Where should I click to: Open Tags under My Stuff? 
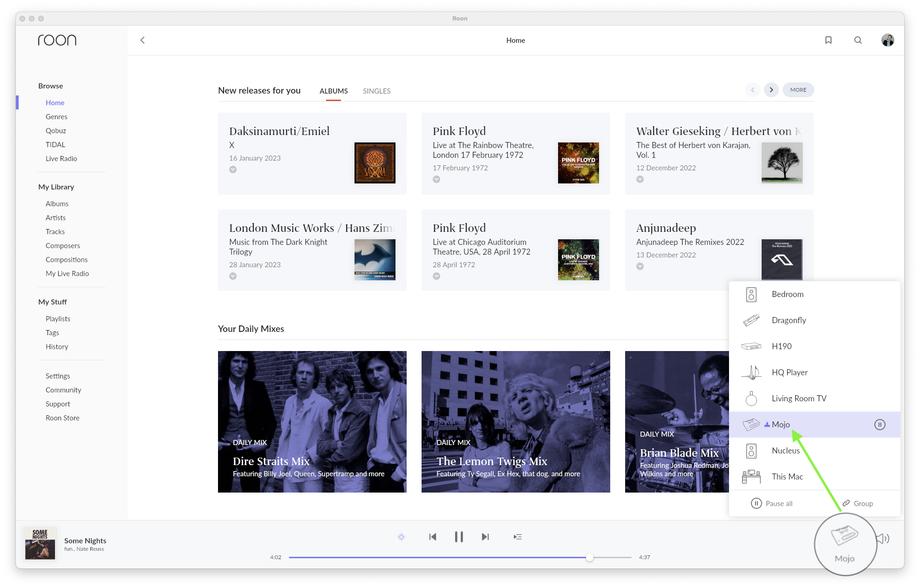52,332
